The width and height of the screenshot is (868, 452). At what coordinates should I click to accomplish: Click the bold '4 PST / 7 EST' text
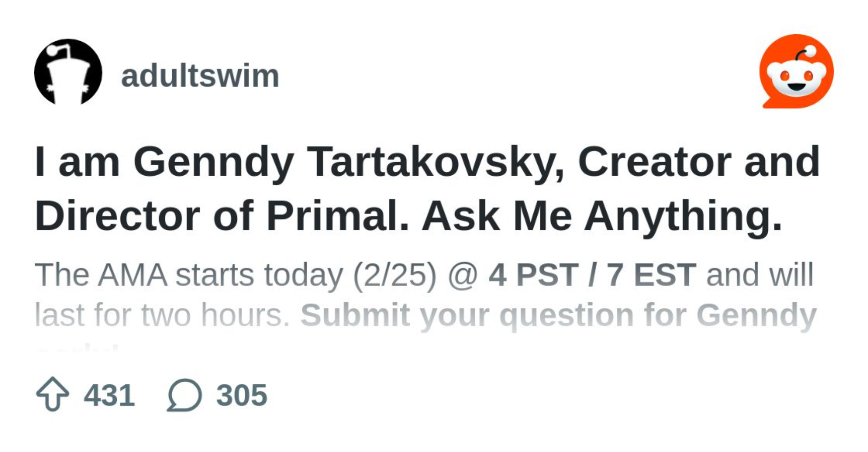pos(592,275)
